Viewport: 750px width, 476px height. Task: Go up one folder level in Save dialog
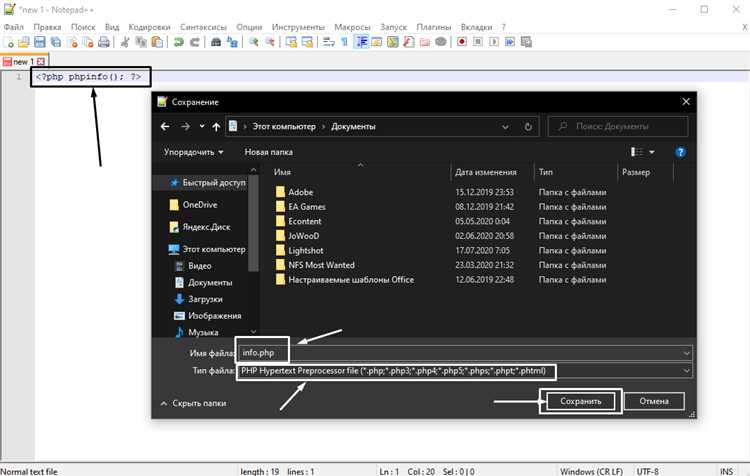click(216, 127)
